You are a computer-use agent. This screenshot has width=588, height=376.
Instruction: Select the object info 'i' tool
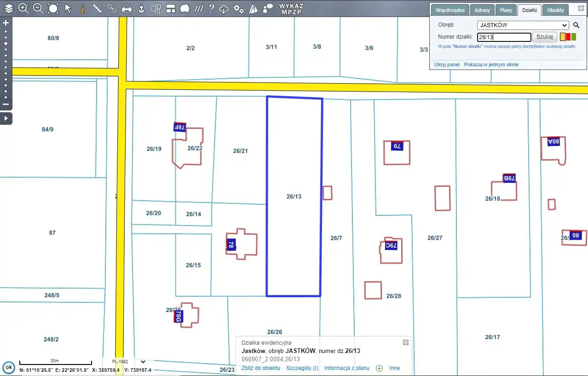(x=82, y=8)
